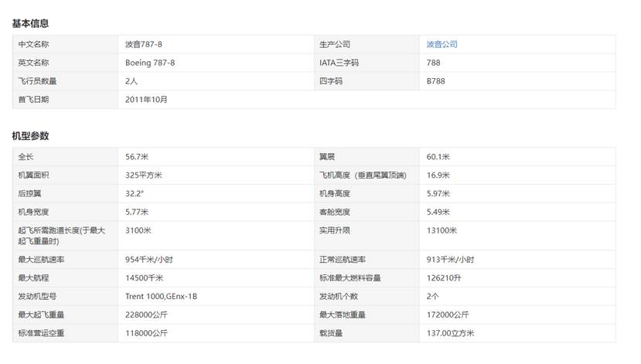Click the IATA三字码 label
The height and width of the screenshot is (364, 641).
tap(339, 63)
